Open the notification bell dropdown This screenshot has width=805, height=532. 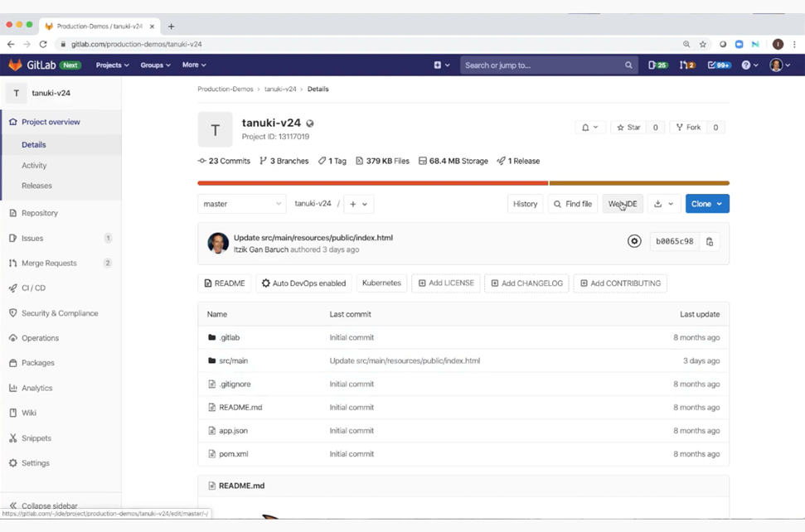(x=589, y=128)
